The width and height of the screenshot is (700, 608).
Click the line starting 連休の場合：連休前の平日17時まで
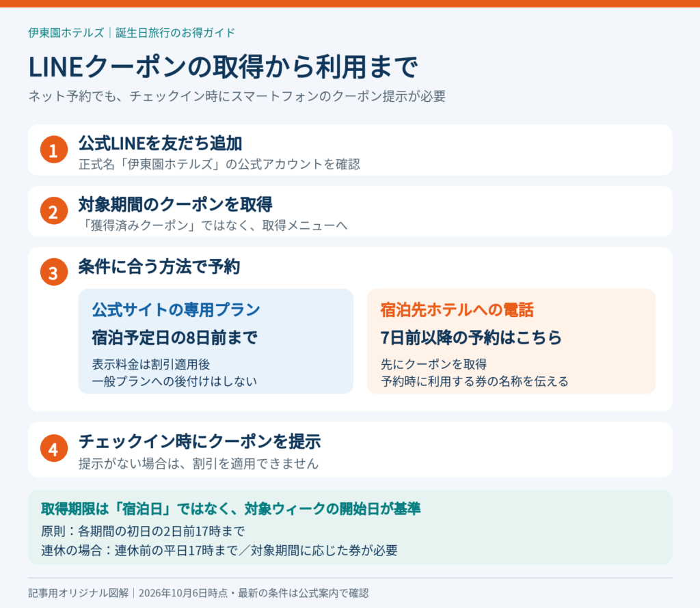point(219,551)
